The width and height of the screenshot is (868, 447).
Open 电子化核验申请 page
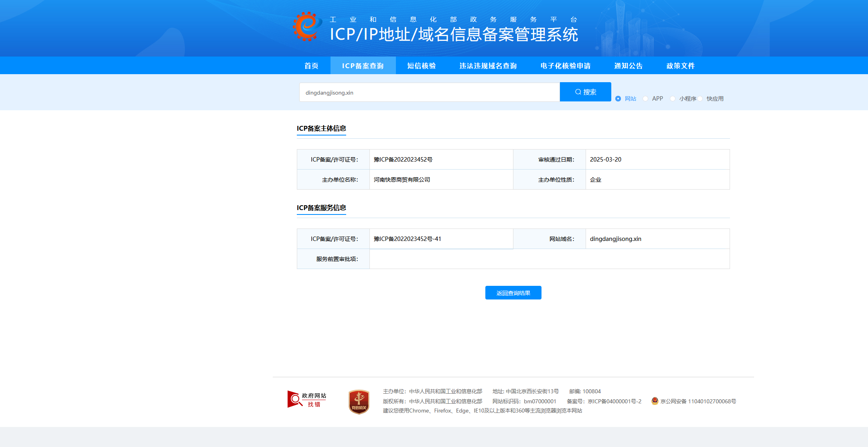point(565,66)
